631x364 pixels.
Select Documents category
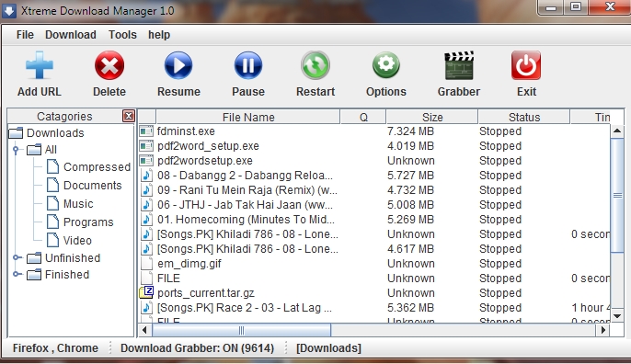pyautogui.click(x=92, y=186)
